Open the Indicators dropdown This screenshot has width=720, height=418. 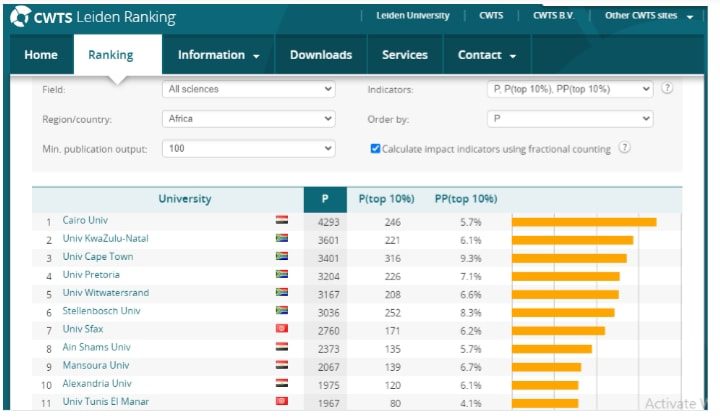point(570,89)
